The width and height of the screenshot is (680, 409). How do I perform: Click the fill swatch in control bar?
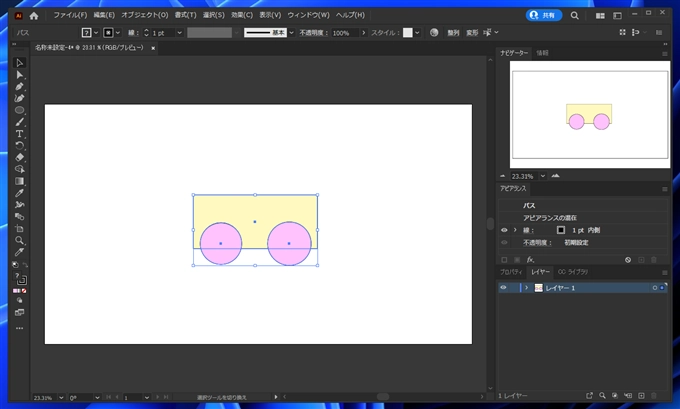[x=86, y=33]
